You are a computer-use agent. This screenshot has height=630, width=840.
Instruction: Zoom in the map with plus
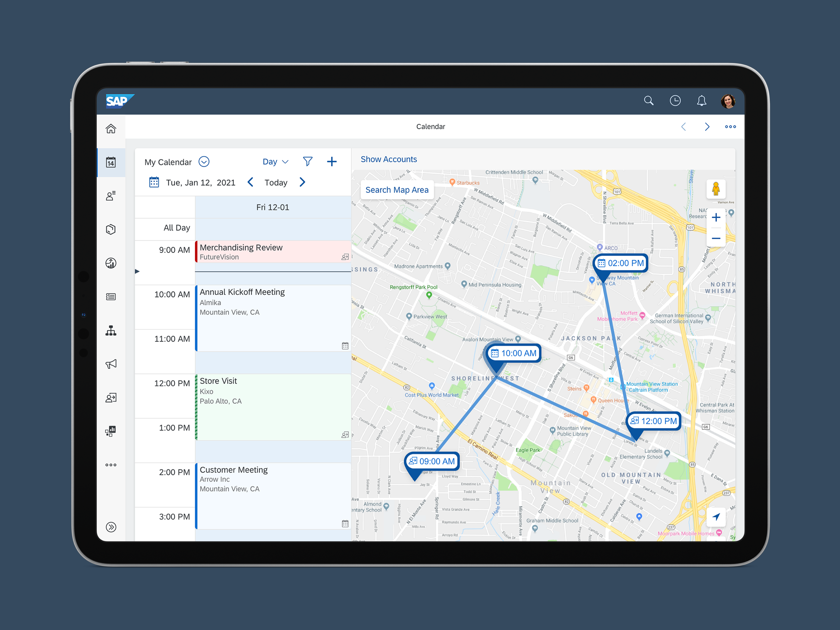tap(716, 217)
